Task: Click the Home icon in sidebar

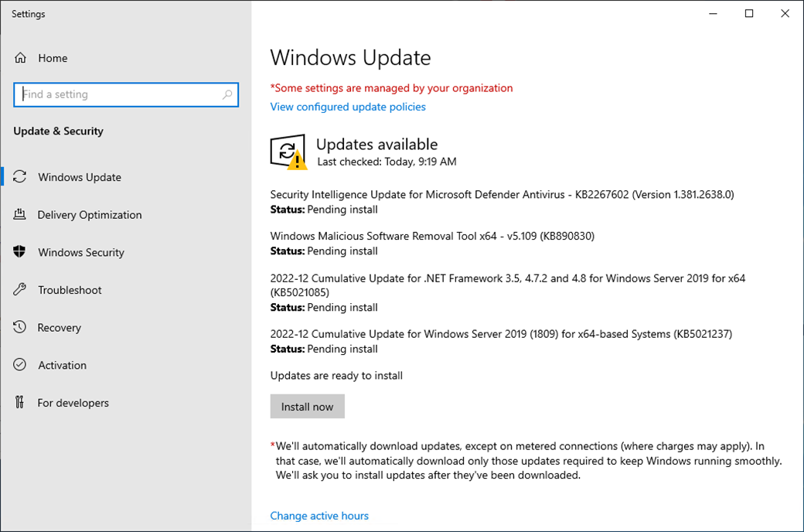Action: click(x=21, y=58)
